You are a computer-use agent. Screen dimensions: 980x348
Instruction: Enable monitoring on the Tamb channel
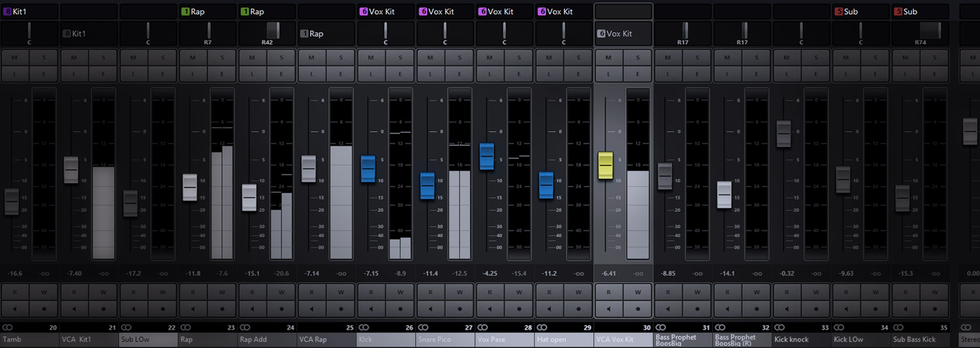coord(15,309)
